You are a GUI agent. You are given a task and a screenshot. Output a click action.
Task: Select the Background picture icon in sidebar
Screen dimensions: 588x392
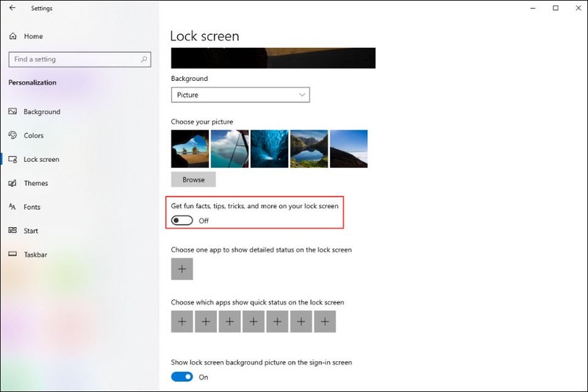(12, 111)
